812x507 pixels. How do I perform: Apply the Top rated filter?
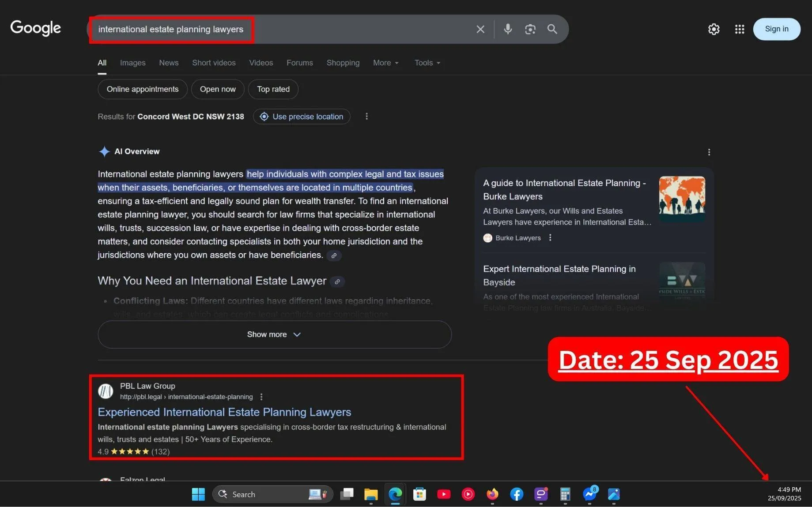(x=273, y=89)
